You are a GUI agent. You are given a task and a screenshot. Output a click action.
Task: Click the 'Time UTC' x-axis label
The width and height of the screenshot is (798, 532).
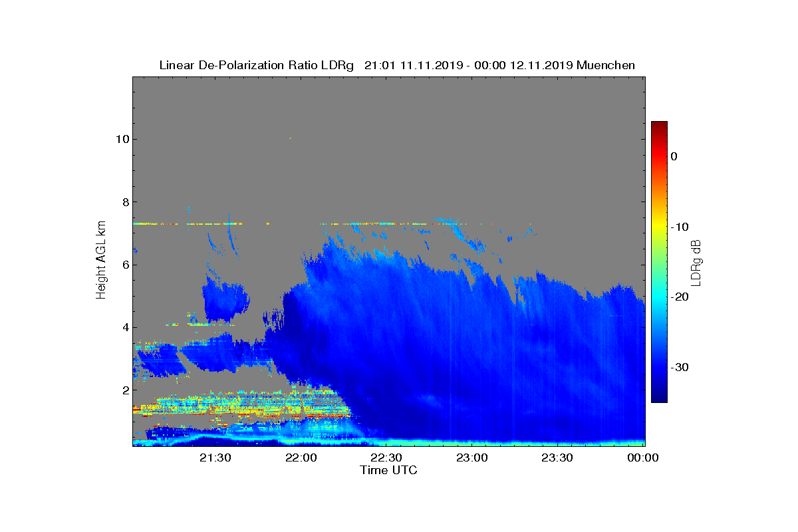388,470
